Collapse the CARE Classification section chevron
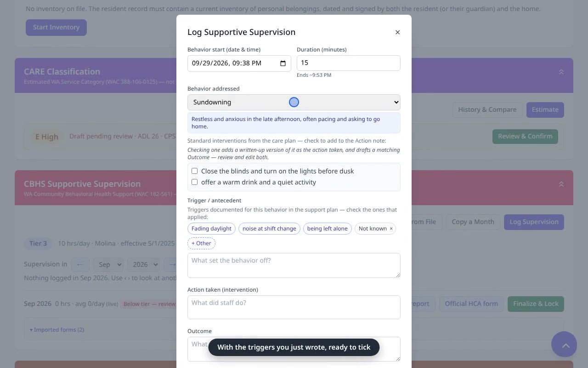Screen dimensions: 588x368 pyautogui.click(x=561, y=72)
